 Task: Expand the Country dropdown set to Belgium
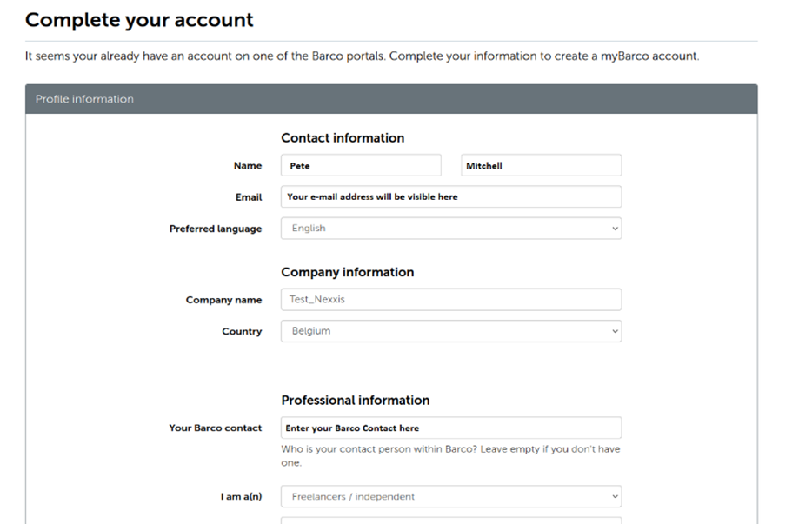tap(450, 331)
